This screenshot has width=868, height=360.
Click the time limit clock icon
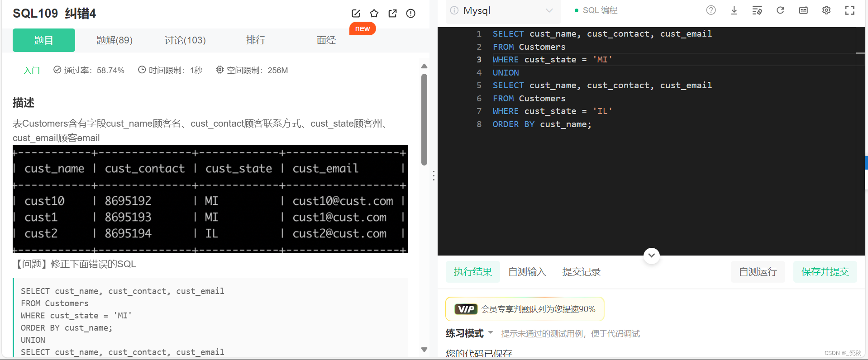coord(142,70)
